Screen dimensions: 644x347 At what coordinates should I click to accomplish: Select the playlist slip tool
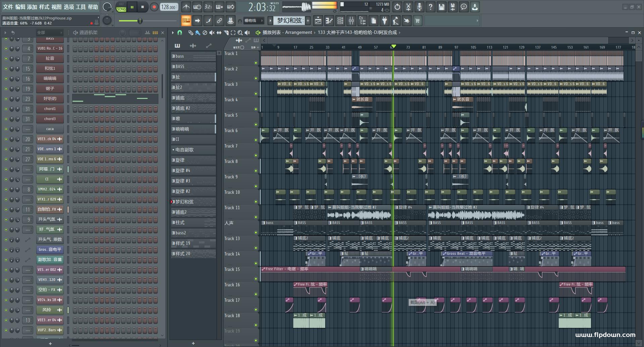pos(219,33)
